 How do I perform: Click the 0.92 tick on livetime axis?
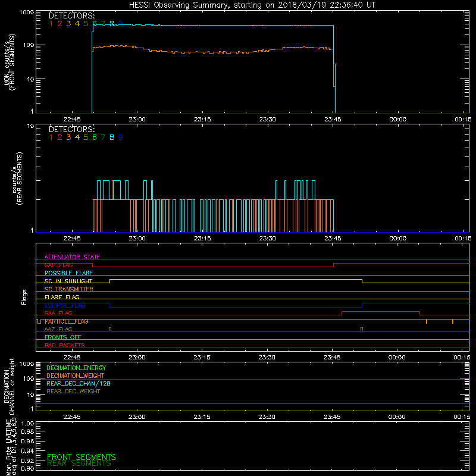coord(27,461)
